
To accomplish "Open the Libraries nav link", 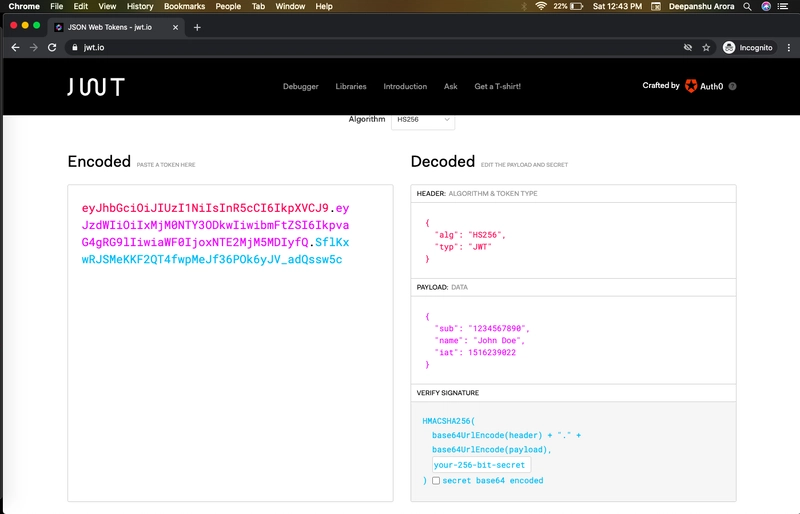I will tap(351, 86).
